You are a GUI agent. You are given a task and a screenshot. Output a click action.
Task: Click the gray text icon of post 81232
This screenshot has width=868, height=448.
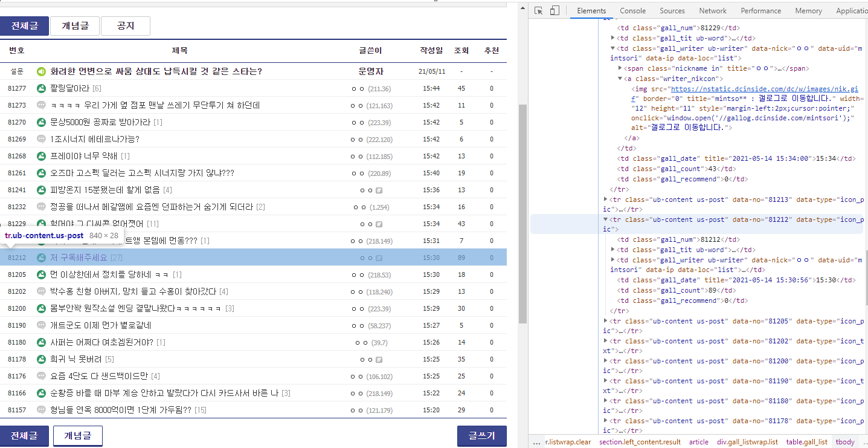coord(41,207)
